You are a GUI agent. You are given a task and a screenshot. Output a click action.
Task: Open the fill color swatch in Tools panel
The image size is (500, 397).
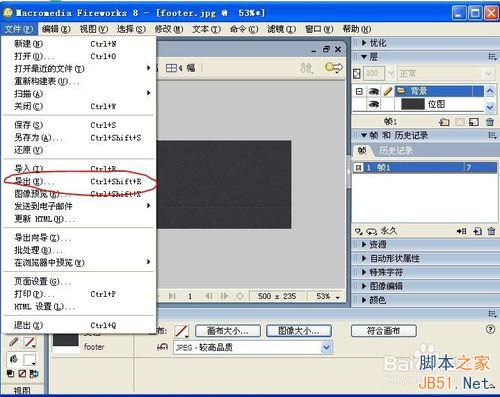29,359
